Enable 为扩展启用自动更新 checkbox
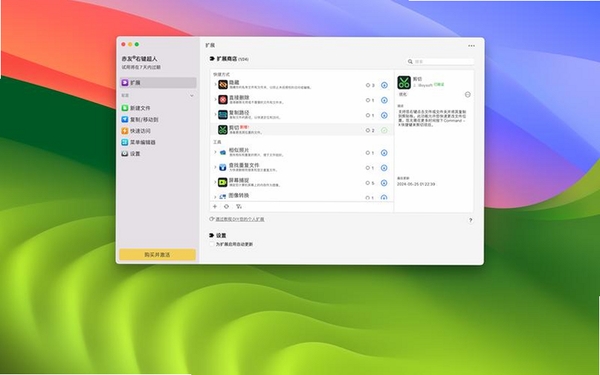This screenshot has width=600, height=375. point(212,244)
